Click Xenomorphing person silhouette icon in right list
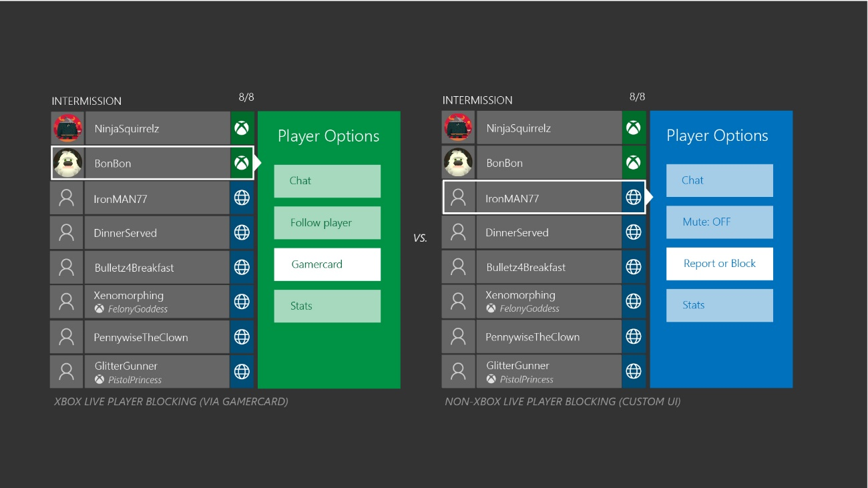Screen dimensions: 868x488 (x=458, y=301)
